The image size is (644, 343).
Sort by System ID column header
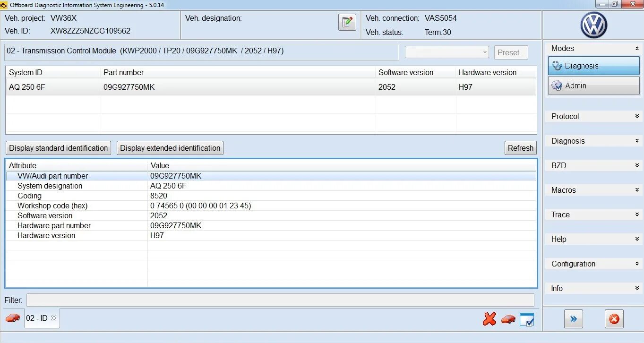53,72
